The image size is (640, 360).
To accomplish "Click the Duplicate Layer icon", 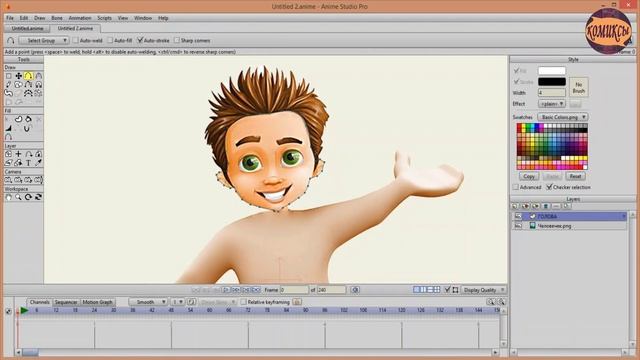I will [x=525, y=206].
